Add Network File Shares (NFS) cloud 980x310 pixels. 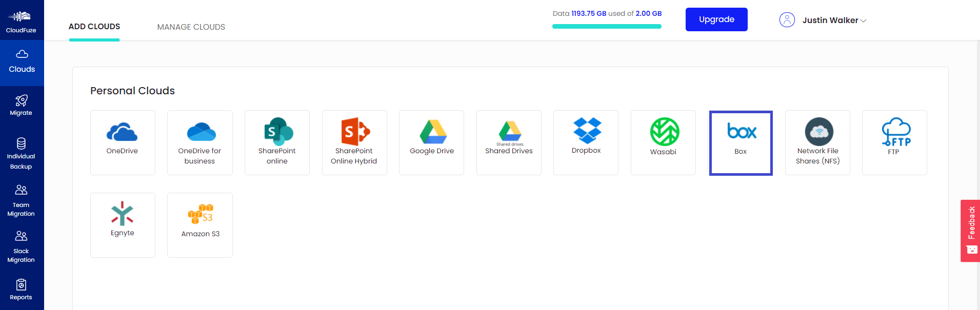[817, 142]
